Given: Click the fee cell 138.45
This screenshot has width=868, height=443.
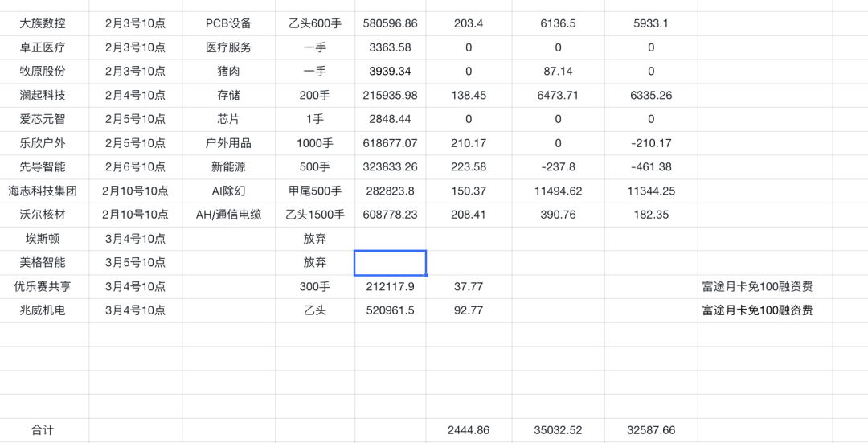Looking at the screenshot, I should tap(469, 95).
